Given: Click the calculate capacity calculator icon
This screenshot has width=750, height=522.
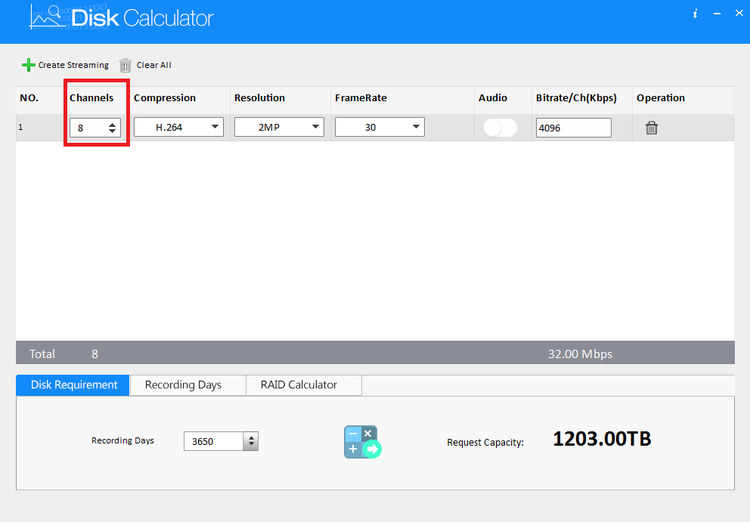Looking at the screenshot, I should 363,442.
